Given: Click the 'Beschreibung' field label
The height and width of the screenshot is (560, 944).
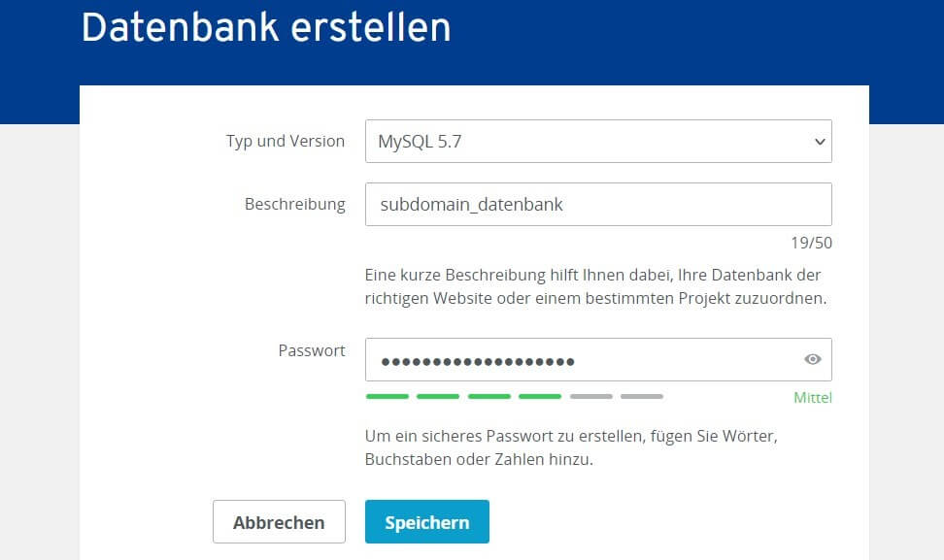Looking at the screenshot, I should click(x=295, y=205).
